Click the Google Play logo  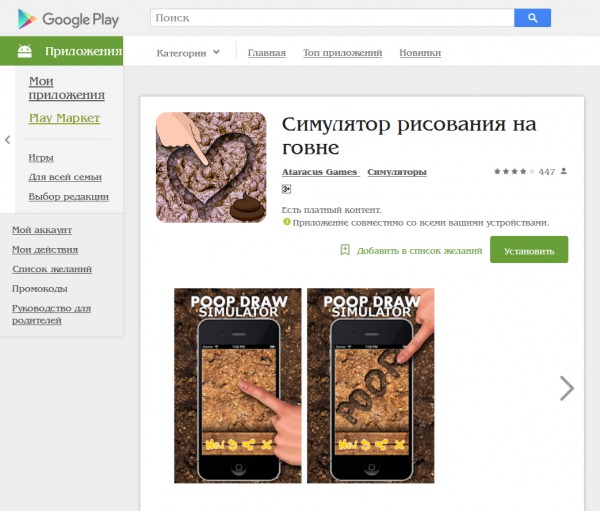68,19
